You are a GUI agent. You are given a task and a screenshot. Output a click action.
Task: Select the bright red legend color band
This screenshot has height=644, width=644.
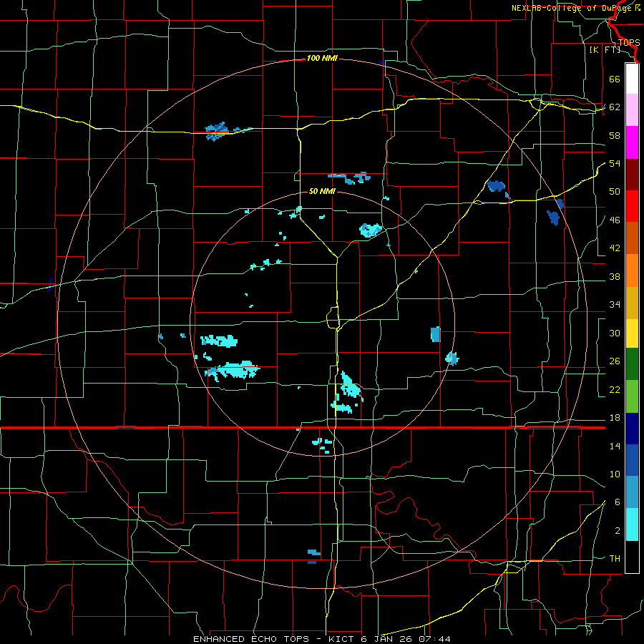[632, 206]
